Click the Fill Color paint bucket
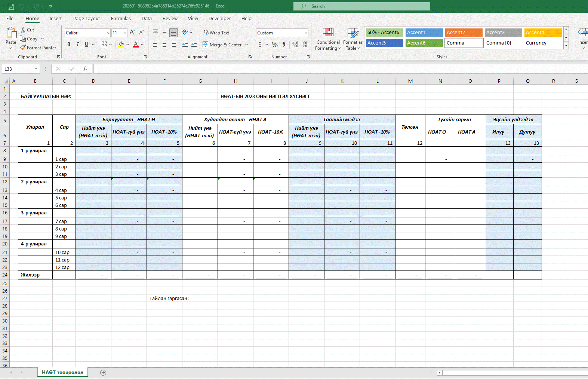 [121, 45]
